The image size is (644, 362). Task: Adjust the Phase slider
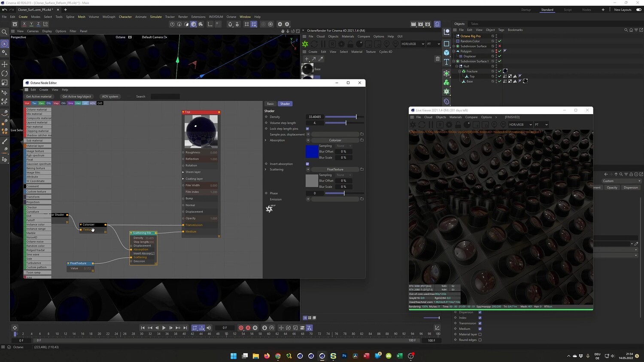point(344,193)
